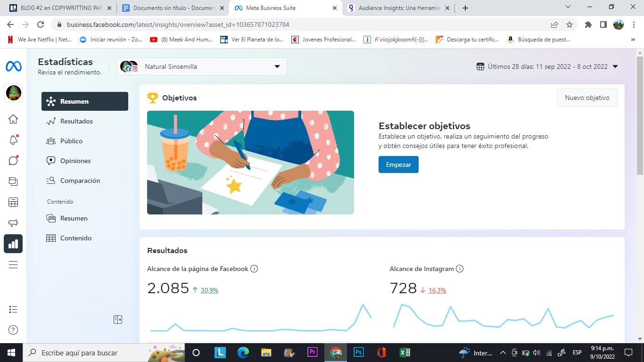Click the 30.9% Facebook reach change
Viewport: 644px width, 362px height.
tap(209, 290)
